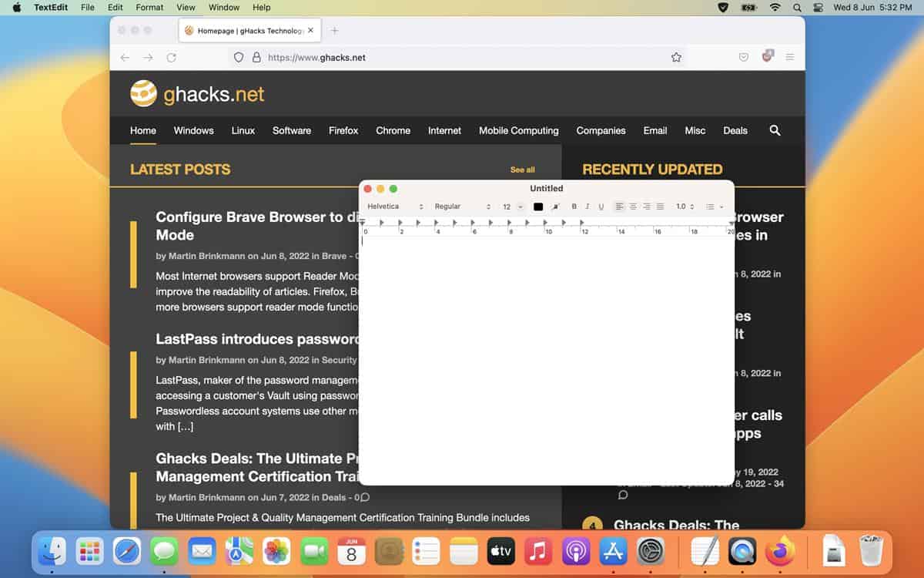The height and width of the screenshot is (578, 924).
Task: Click the shield tracking protection icon
Action: coord(239,57)
